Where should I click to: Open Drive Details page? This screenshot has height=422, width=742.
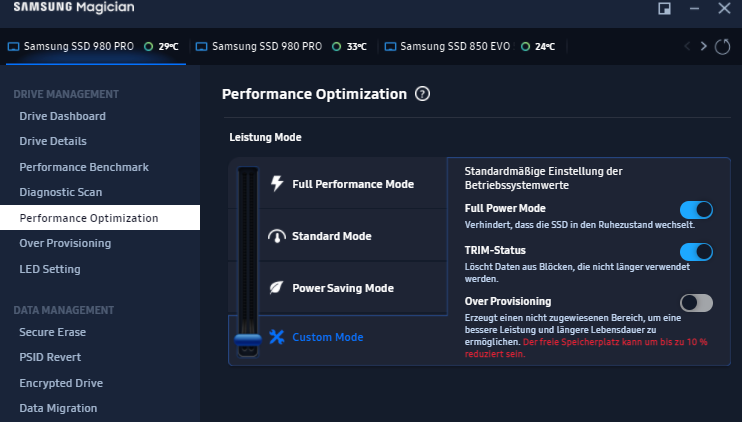53,141
